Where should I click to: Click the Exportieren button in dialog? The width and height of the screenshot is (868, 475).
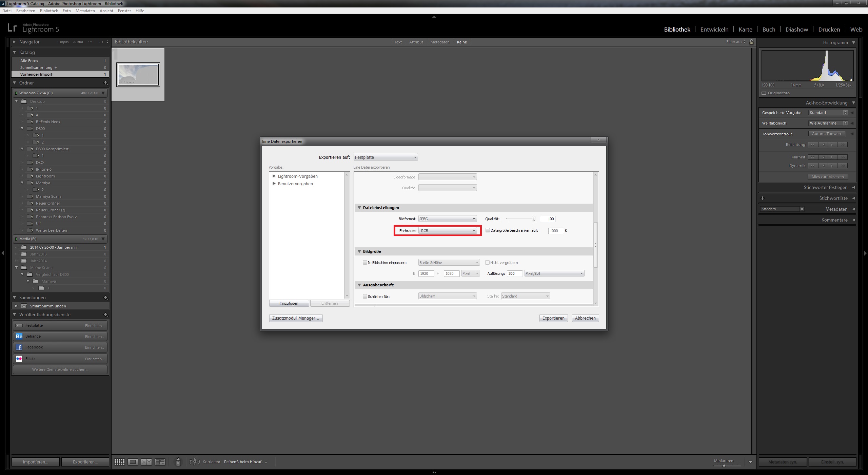pyautogui.click(x=553, y=318)
